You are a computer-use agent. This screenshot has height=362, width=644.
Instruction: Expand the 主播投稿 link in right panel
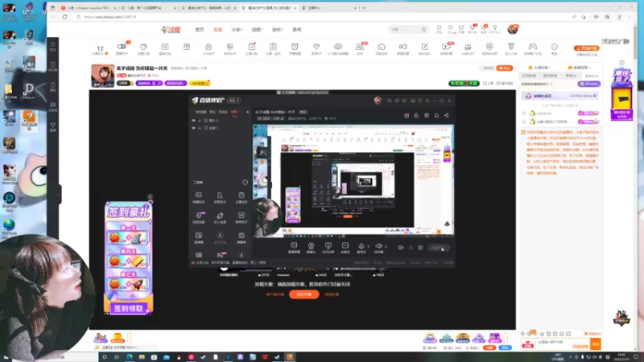(x=539, y=68)
